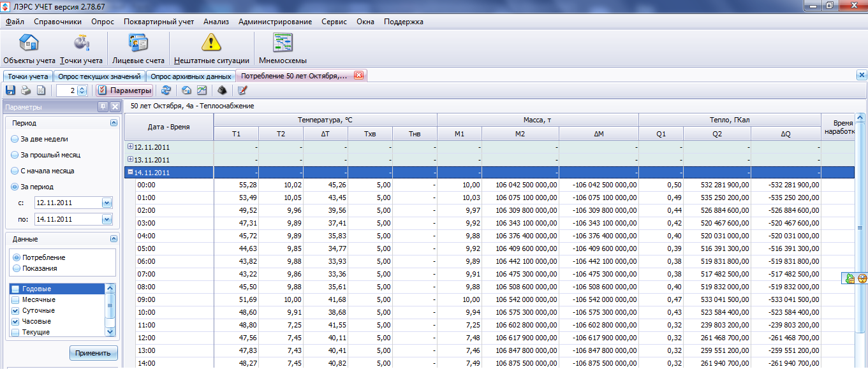Select the С начала месяца period
Viewport: 868px width, 374px height.
pos(42,171)
